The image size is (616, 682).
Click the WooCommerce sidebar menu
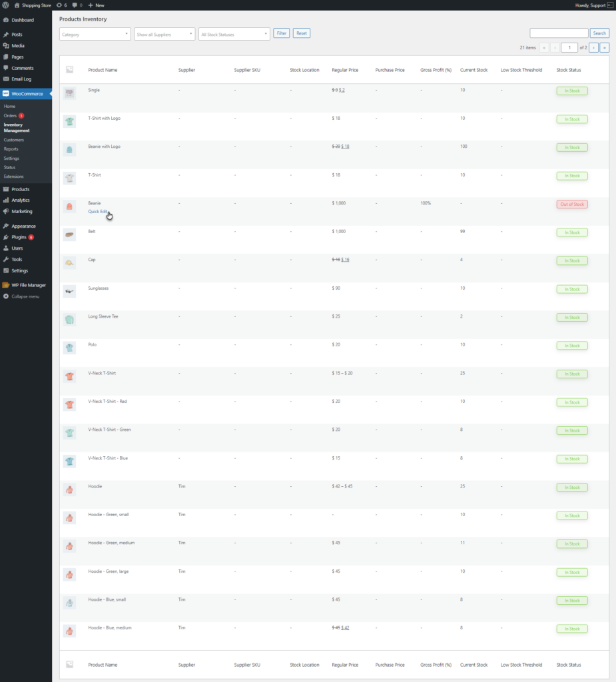(x=26, y=93)
